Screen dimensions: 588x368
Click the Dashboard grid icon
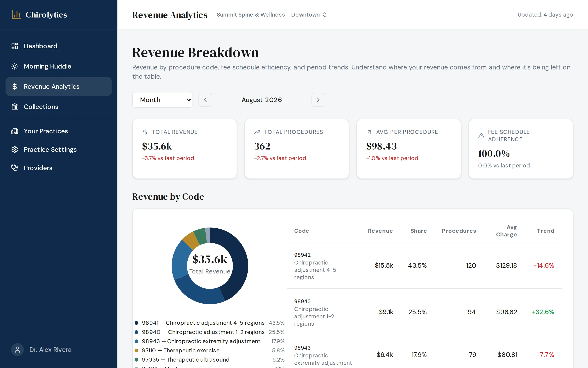pyautogui.click(x=14, y=46)
